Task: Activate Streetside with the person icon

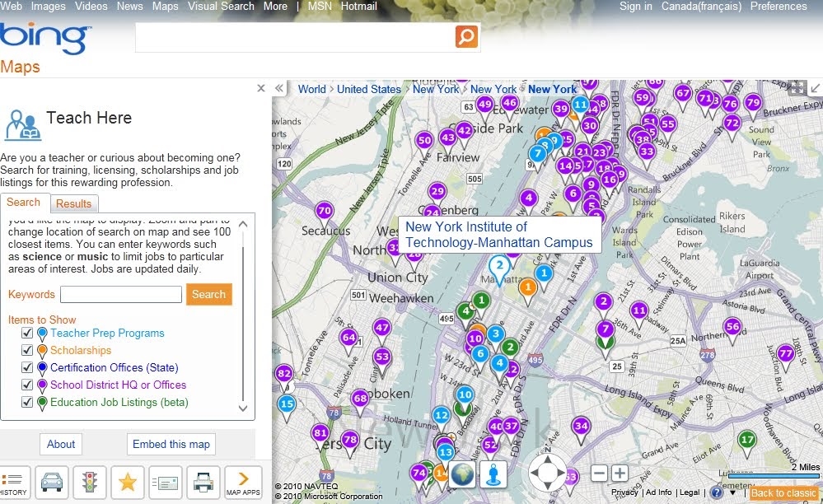Action: click(492, 474)
